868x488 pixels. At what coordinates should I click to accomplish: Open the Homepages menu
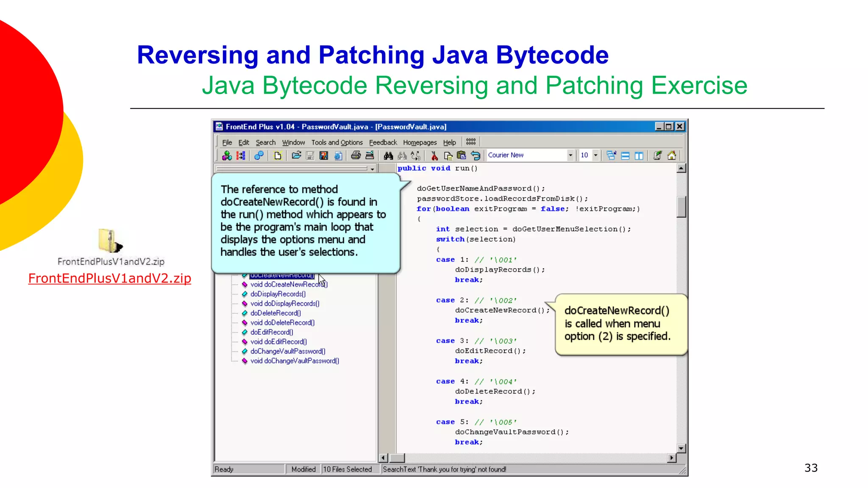point(420,142)
